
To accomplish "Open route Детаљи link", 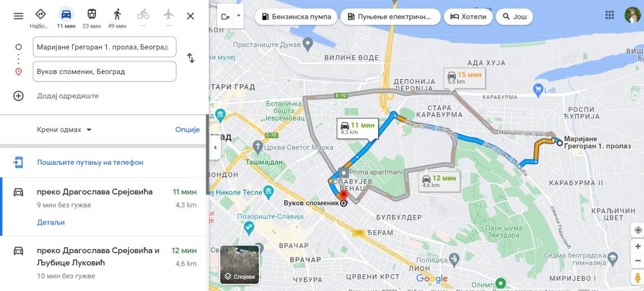I will click(51, 223).
